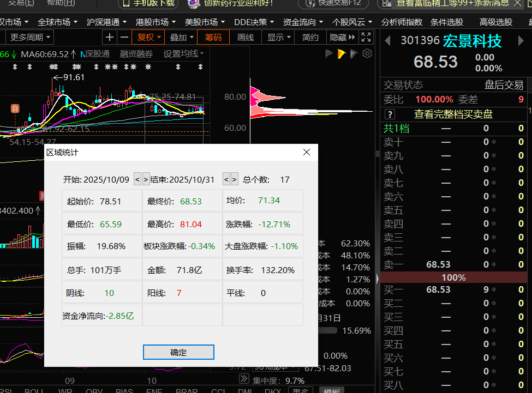Close the news notification banner

(x=517, y=3)
